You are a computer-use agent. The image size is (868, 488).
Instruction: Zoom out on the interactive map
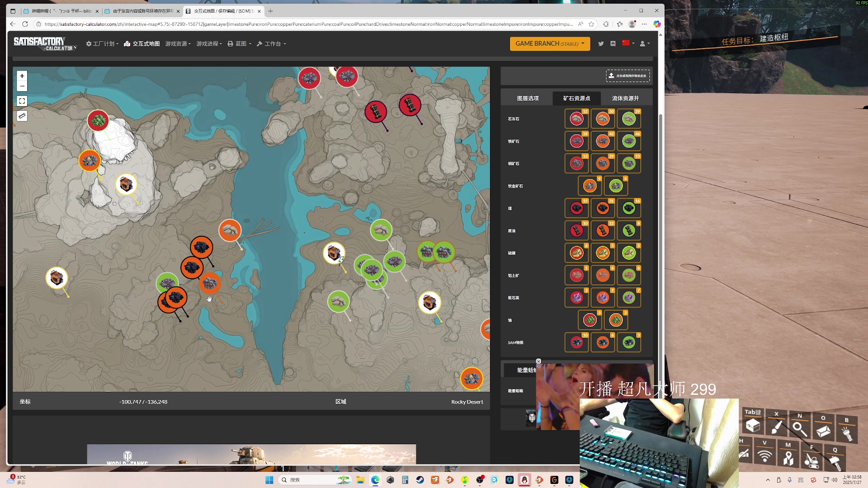pyautogui.click(x=22, y=86)
